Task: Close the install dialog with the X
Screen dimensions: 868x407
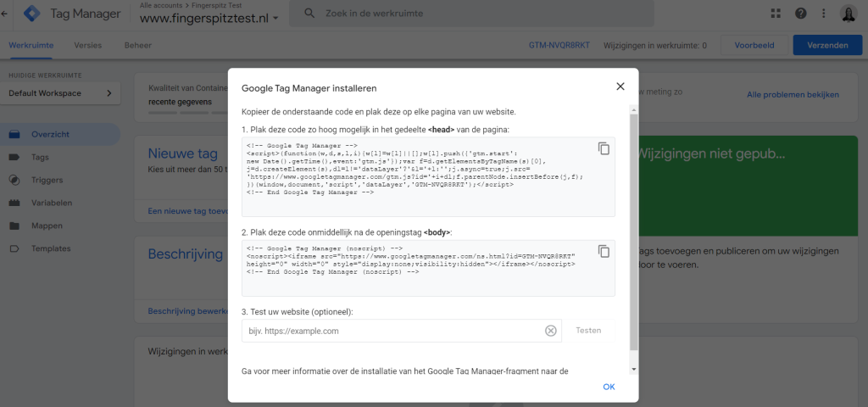Action: click(620, 86)
